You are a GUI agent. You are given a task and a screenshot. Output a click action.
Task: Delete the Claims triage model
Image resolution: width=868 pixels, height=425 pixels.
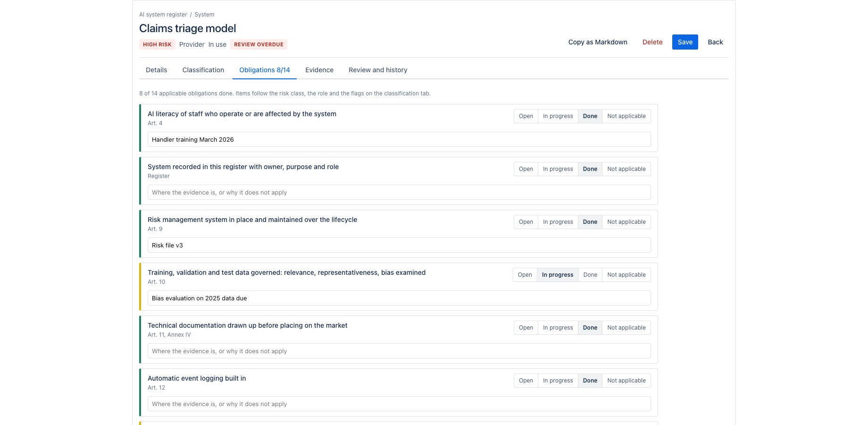click(652, 42)
